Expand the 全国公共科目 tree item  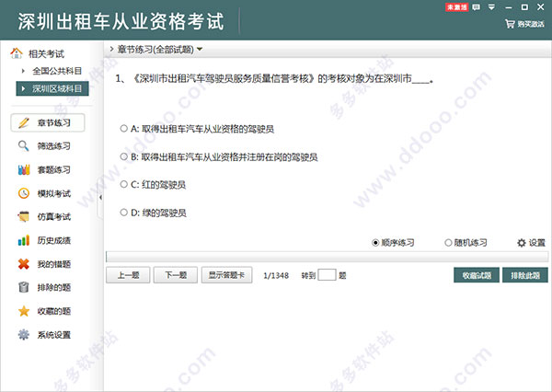(23, 71)
